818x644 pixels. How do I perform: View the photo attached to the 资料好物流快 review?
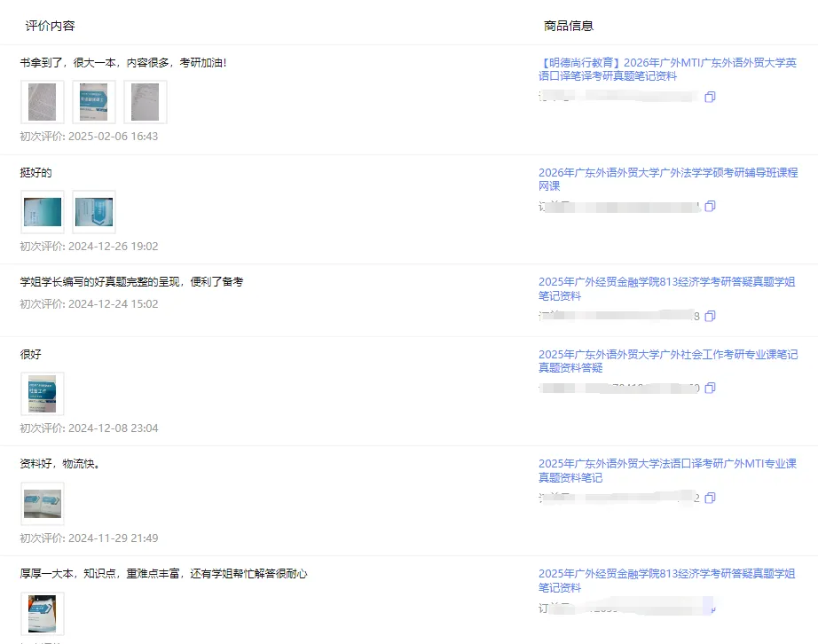pos(42,503)
